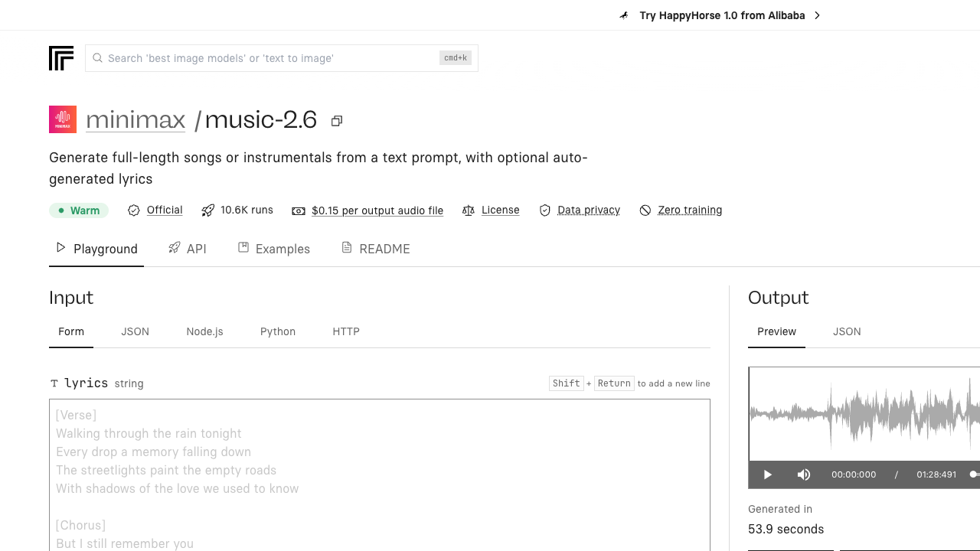
Task: Open the Official link
Action: (165, 210)
